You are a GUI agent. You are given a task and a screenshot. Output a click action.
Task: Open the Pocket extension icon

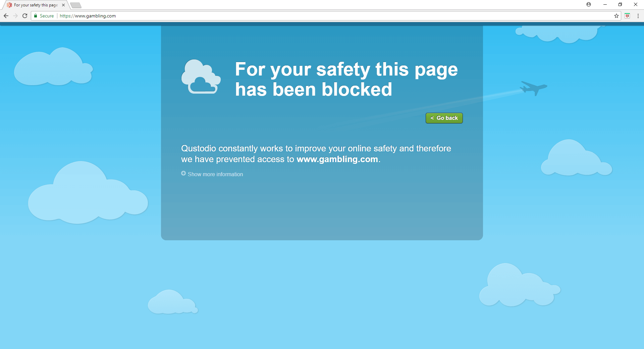(x=627, y=16)
